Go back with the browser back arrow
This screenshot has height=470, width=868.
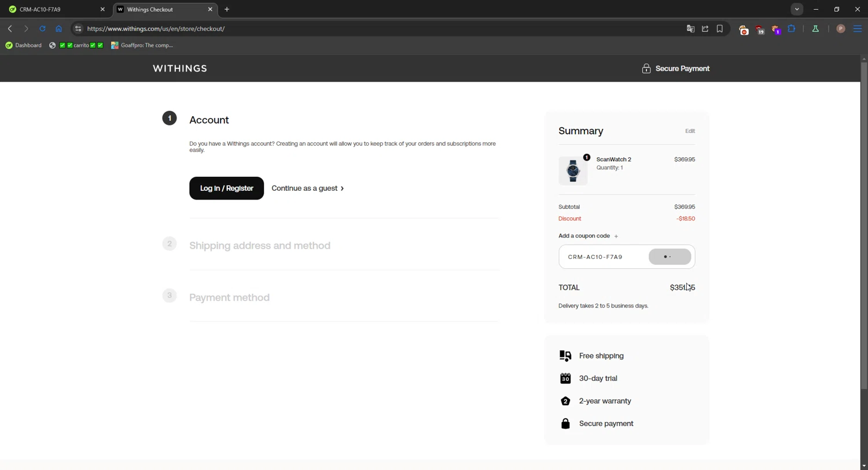(10, 29)
